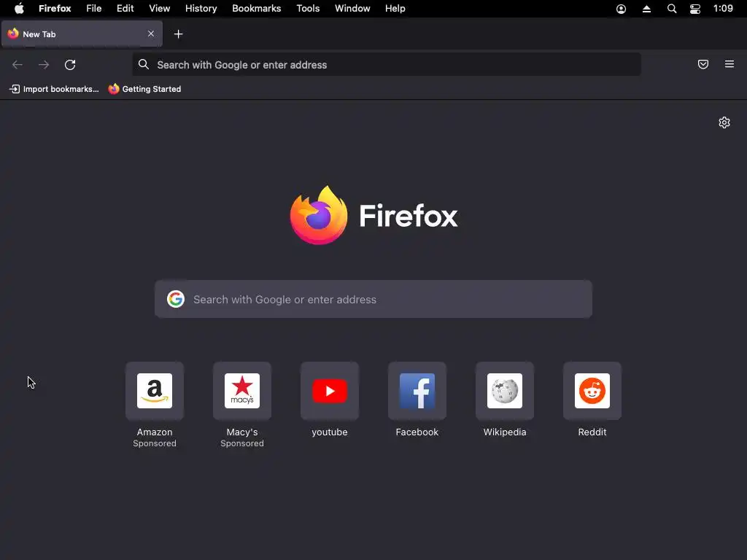Open a new tab with plus button

tap(178, 34)
